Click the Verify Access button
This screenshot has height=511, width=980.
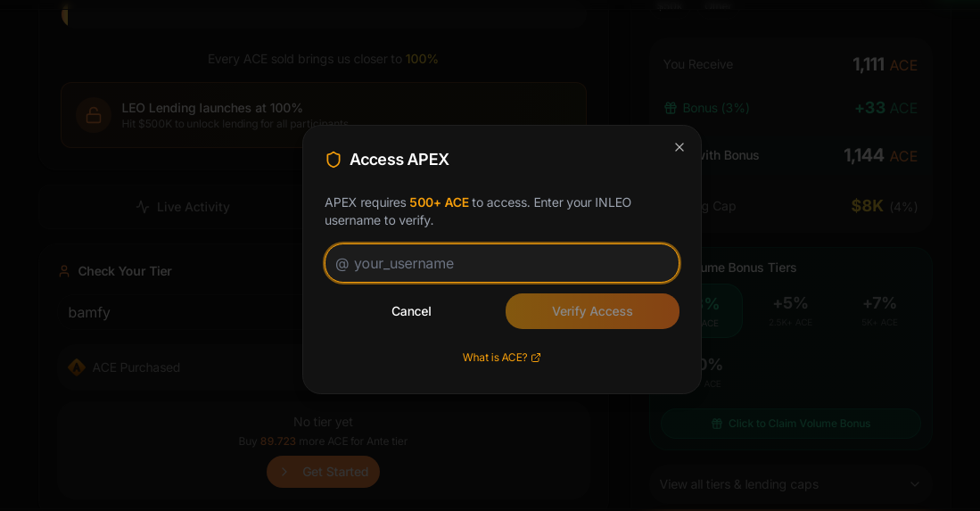click(592, 311)
